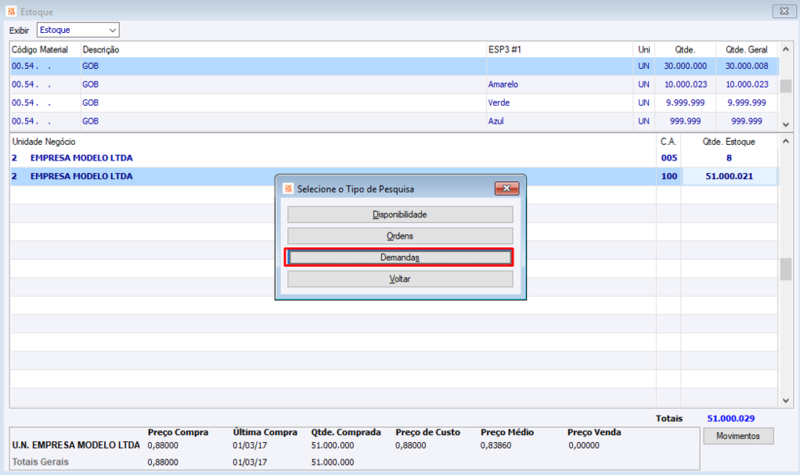Select EMPRESA MODELO LTDA row with C.A. 100
Screen dimensions: 800x475
point(394,177)
